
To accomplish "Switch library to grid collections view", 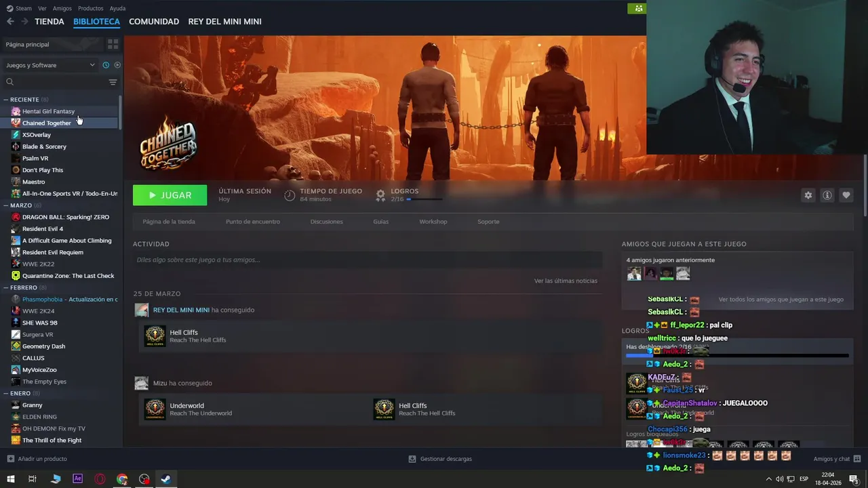I will tap(113, 44).
